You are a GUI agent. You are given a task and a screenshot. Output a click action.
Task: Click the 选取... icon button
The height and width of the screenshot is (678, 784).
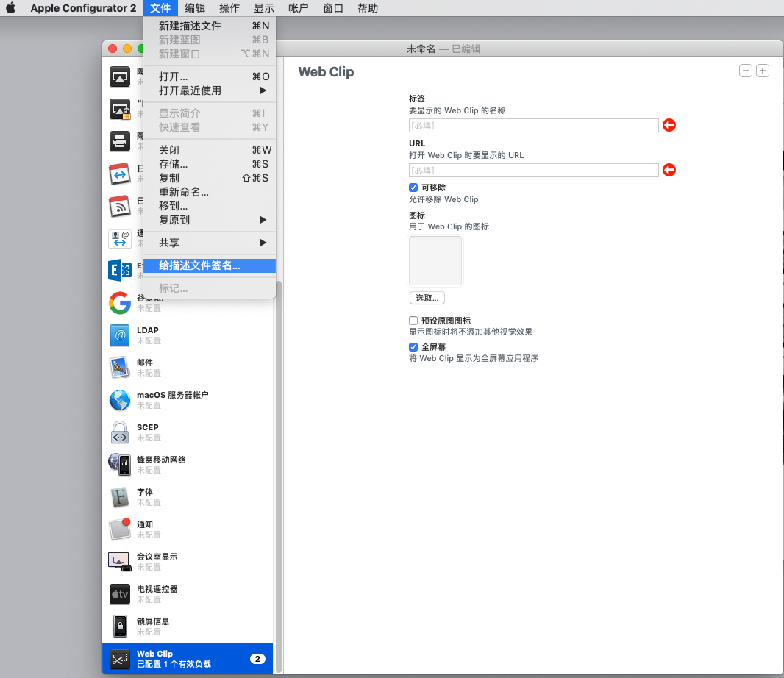tap(427, 298)
